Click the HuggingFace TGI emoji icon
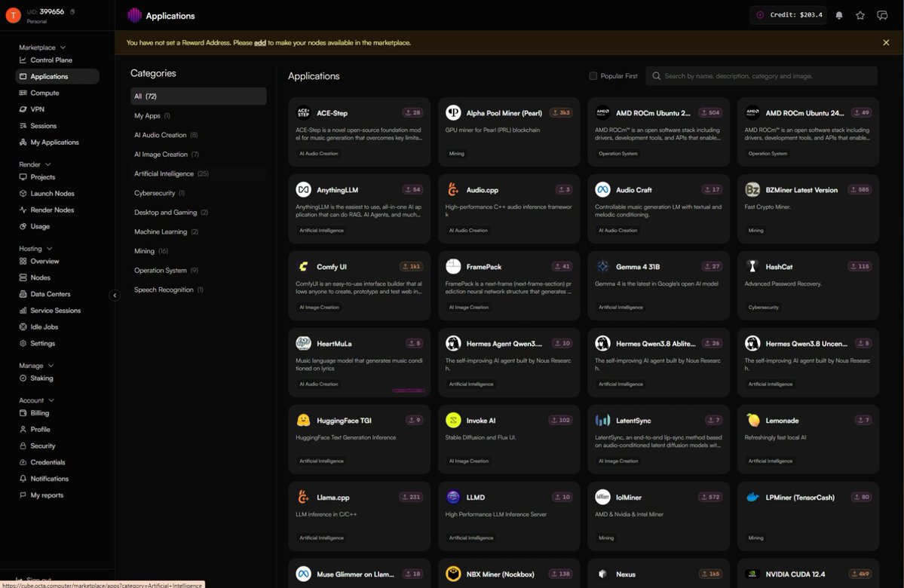The image size is (904, 588). coord(303,420)
